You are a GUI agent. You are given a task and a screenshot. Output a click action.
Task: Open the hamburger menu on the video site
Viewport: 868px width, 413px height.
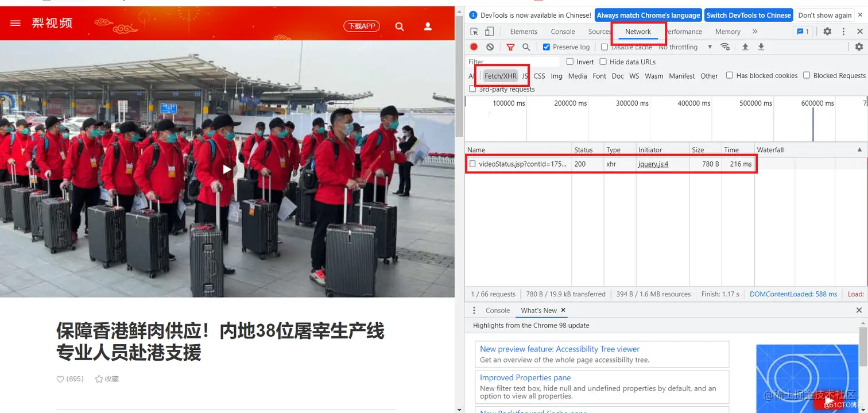click(15, 23)
